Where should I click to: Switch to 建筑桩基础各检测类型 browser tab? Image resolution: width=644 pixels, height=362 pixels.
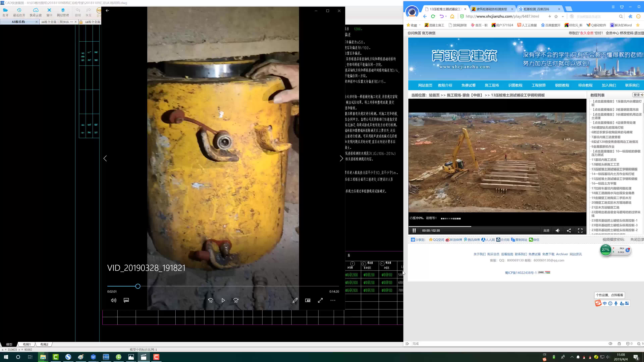492,9
